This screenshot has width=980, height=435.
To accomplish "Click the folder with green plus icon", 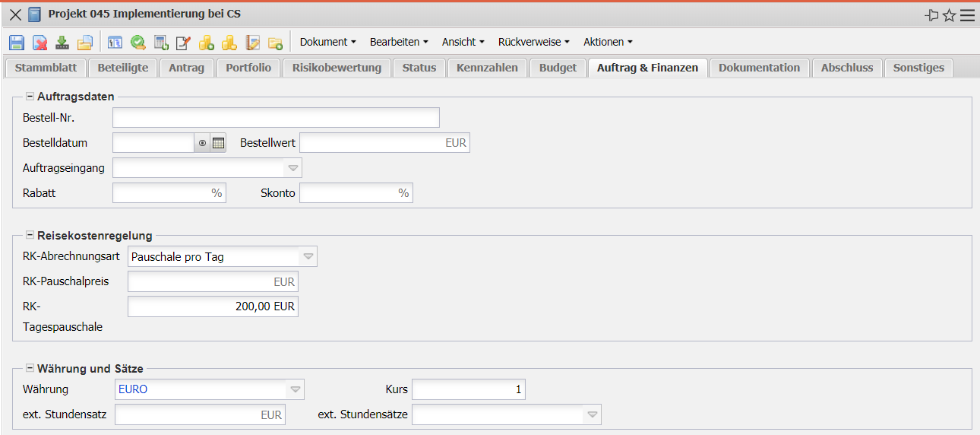I will [x=275, y=43].
